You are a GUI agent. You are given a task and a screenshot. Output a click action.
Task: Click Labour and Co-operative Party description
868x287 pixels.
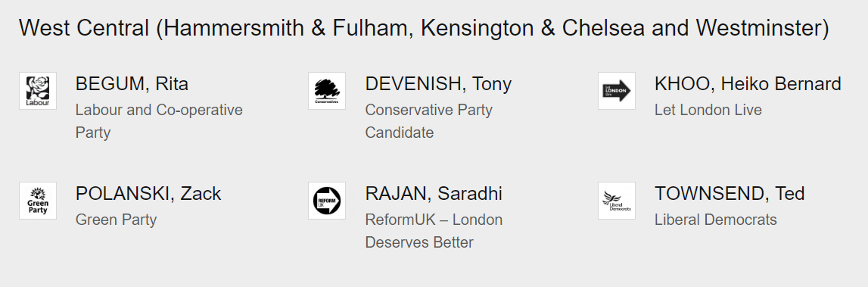point(159,121)
